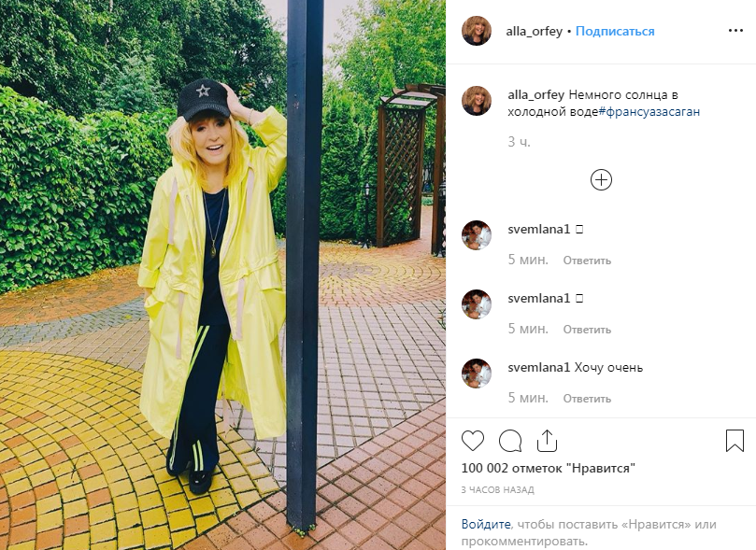The height and width of the screenshot is (550, 756).
Task: Open svemlana1 avatar on the second comment
Action: [x=477, y=303]
